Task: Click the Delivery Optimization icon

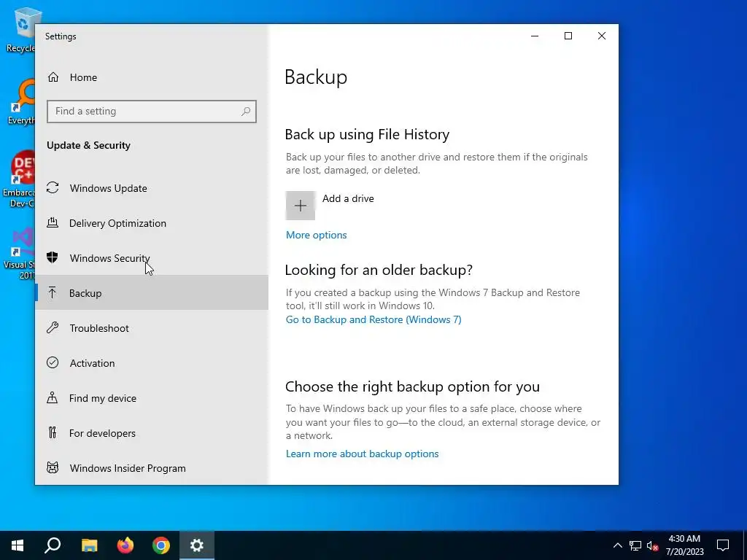Action: (x=53, y=223)
